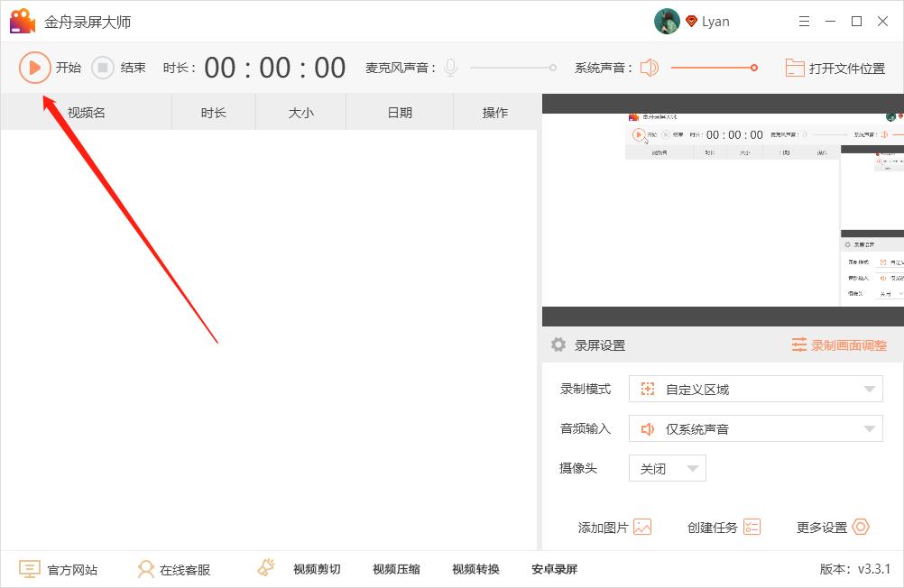Click the 视频剪切 scissors icon
The height and width of the screenshot is (588, 904).
coord(265,566)
